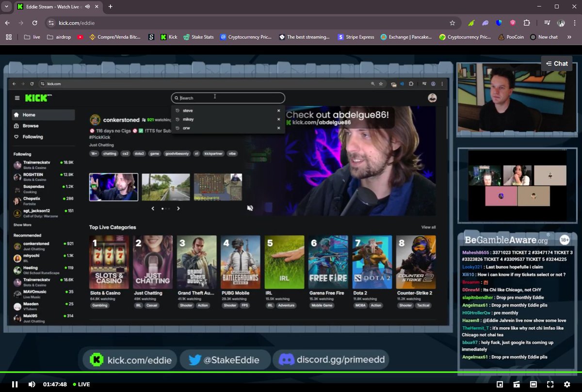Mute the Eddie Stream tab audio icon
Viewport: 582px width, 392px height.
(87, 7)
